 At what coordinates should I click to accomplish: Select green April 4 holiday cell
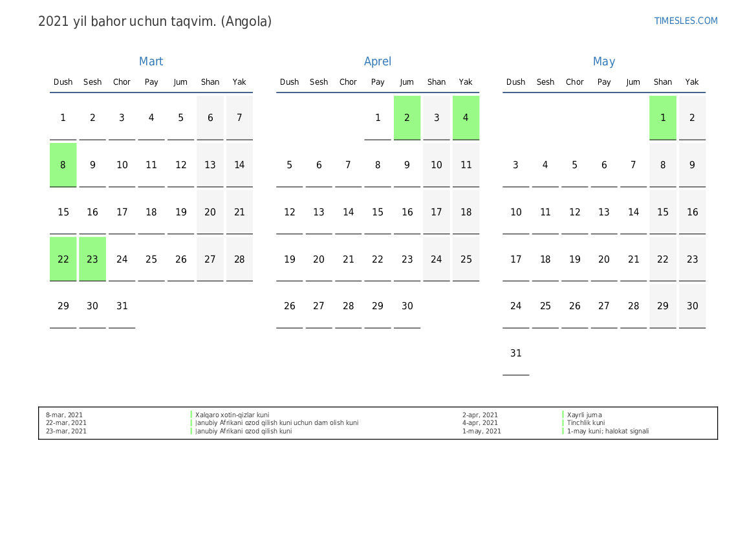click(x=466, y=118)
